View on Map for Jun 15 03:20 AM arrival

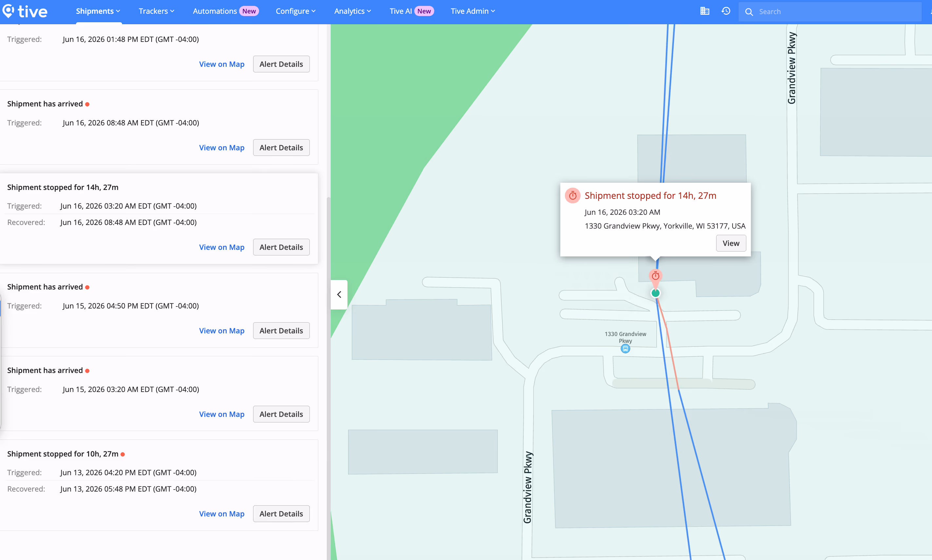tap(221, 414)
